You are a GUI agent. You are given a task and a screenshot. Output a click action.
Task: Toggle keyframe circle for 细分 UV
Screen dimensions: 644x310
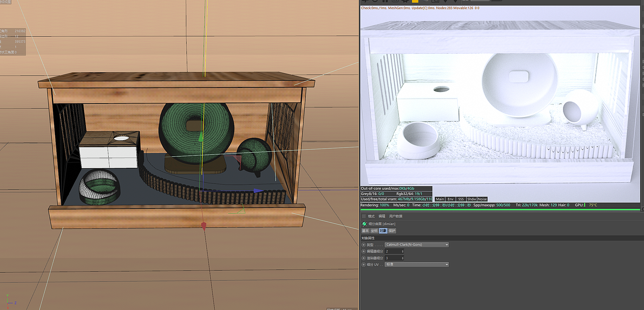pyautogui.click(x=364, y=264)
